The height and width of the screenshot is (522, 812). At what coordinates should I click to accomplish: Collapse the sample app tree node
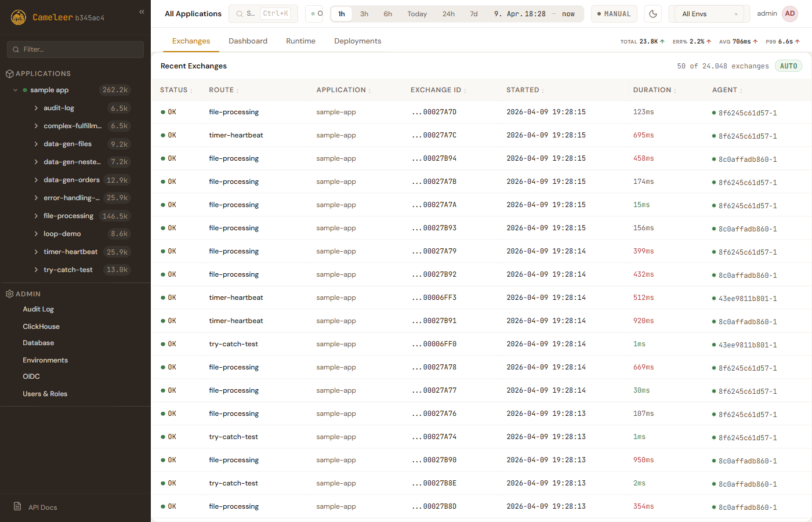point(16,90)
